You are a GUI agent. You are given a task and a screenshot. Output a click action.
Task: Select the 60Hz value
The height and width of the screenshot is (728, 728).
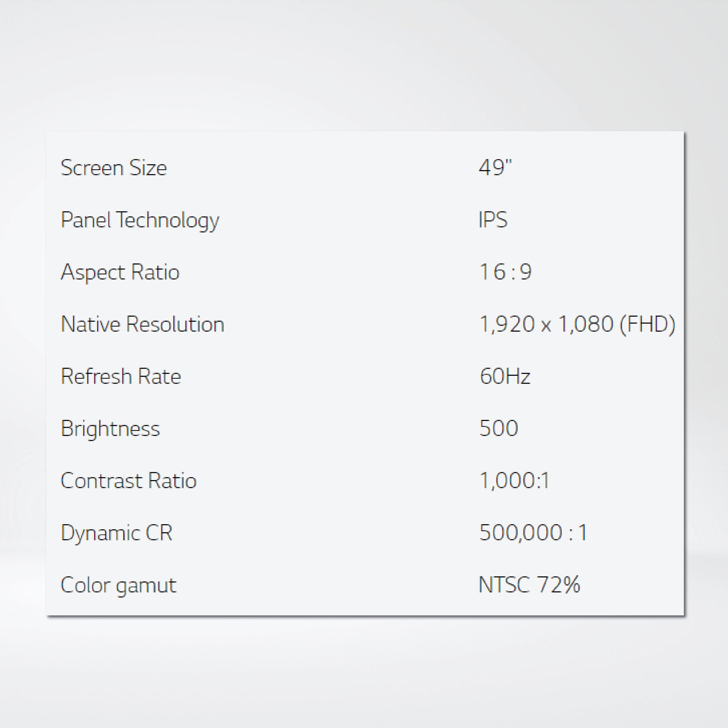pos(505,376)
